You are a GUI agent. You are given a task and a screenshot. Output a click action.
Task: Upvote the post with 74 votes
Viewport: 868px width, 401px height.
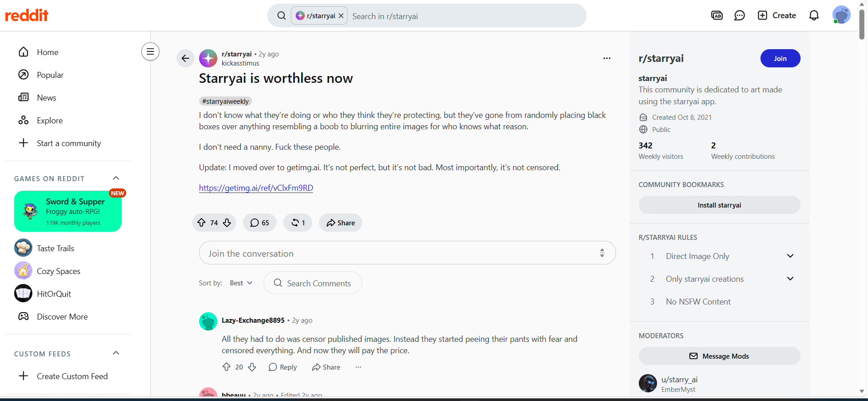(201, 223)
